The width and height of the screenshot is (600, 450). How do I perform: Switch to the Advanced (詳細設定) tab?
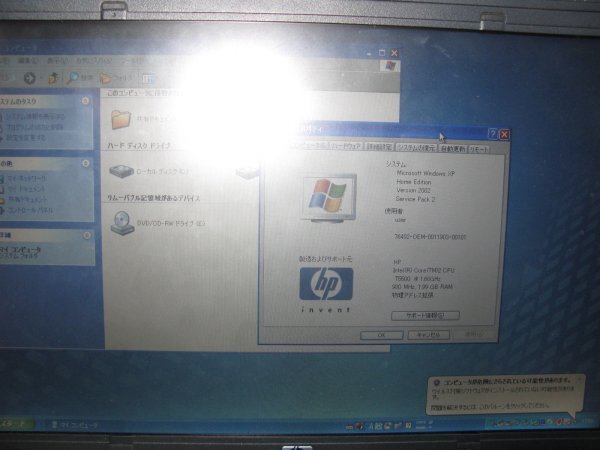point(379,147)
